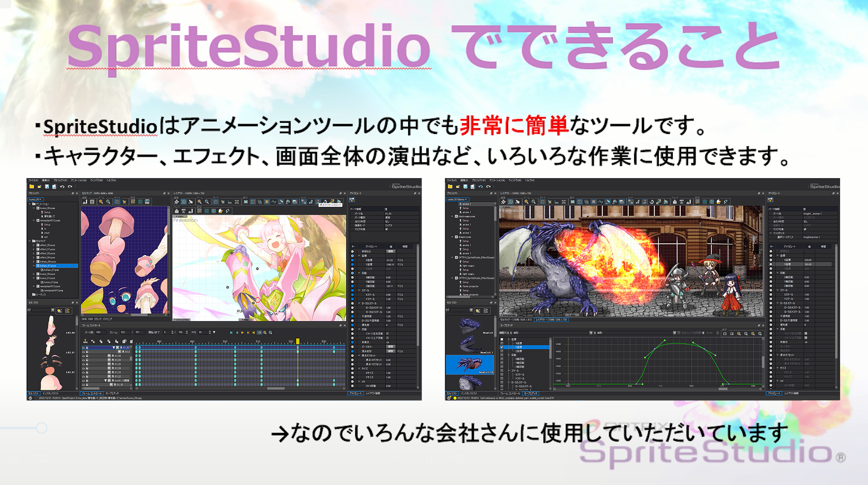This screenshot has width=868, height=485.
Task: Zoom in on the cell map panel, left window
Action: pos(101,202)
